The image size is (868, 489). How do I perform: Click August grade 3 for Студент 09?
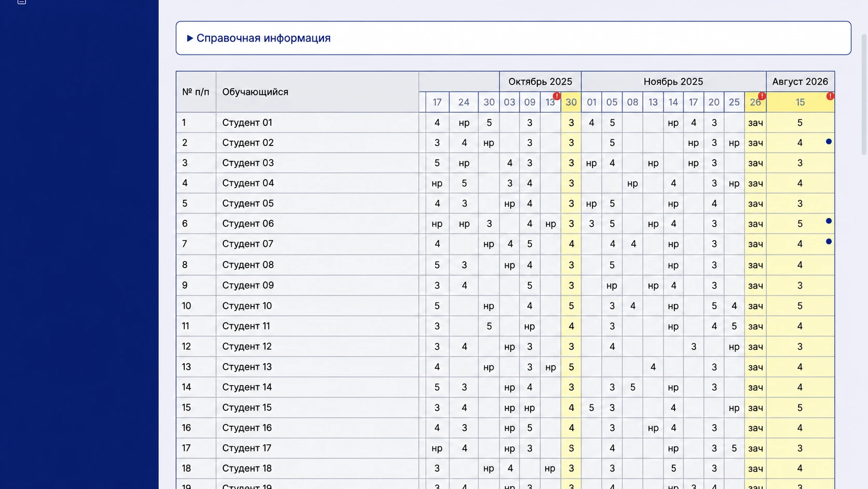[x=800, y=285]
